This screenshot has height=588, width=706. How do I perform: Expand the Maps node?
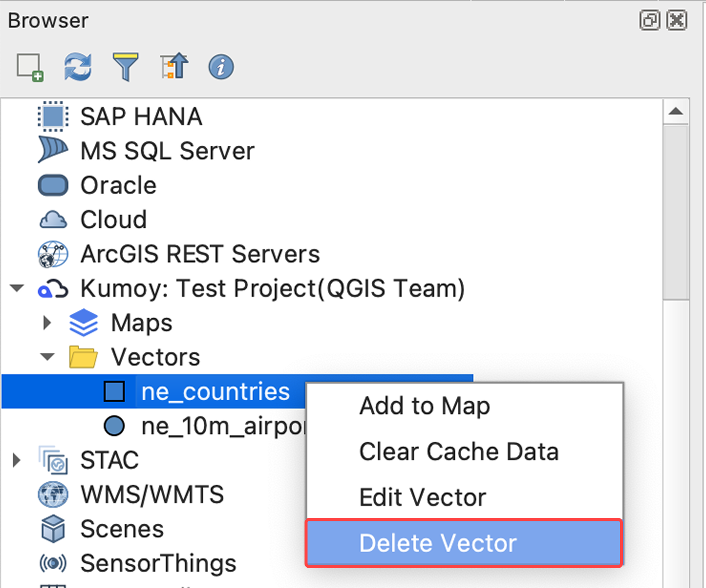[47, 323]
